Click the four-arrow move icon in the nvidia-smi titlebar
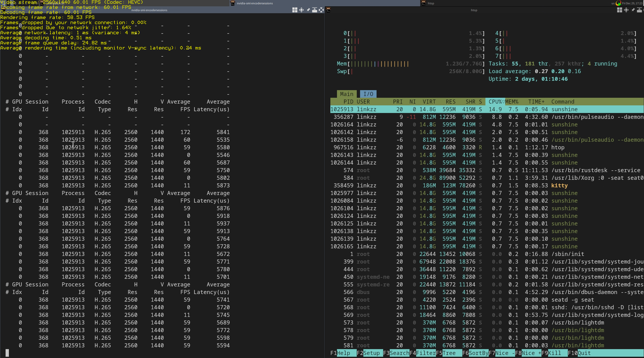This screenshot has height=358, width=644. (x=301, y=10)
